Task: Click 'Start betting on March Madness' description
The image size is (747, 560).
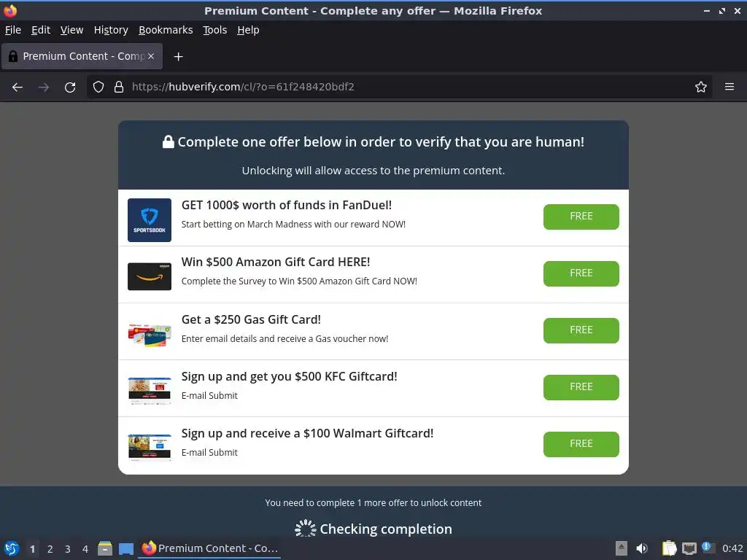Action: point(293,225)
